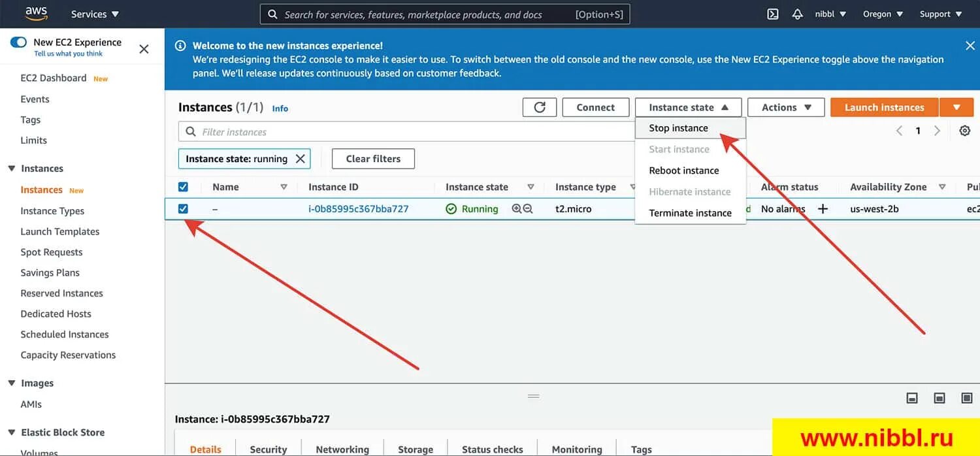
Task: Uncheck the i-0b85995c367bba727 row checkbox
Action: point(183,209)
